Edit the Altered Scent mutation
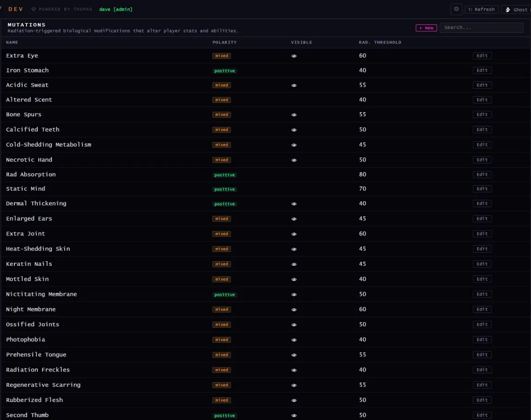The image size is (531, 420). (482, 100)
